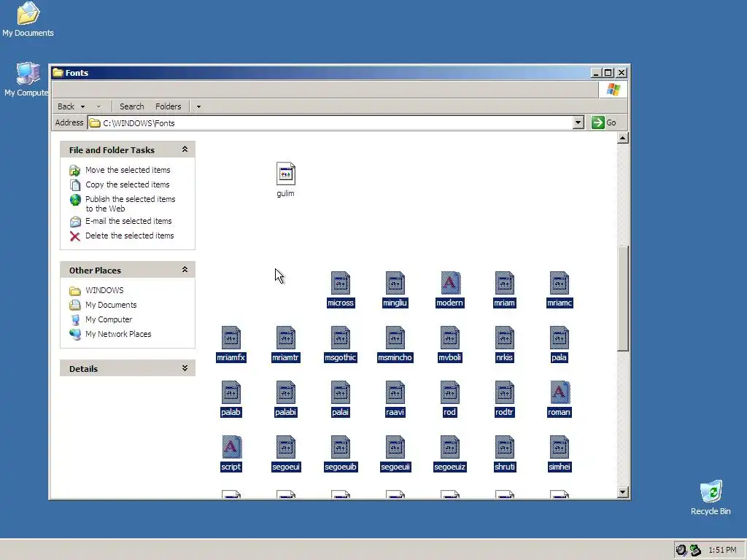Click the scroll up arrow

(x=623, y=138)
